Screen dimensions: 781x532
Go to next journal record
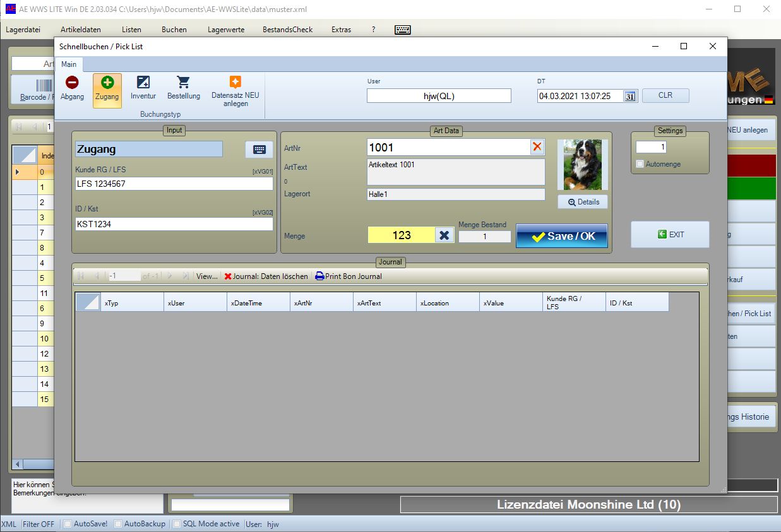pyautogui.click(x=170, y=276)
